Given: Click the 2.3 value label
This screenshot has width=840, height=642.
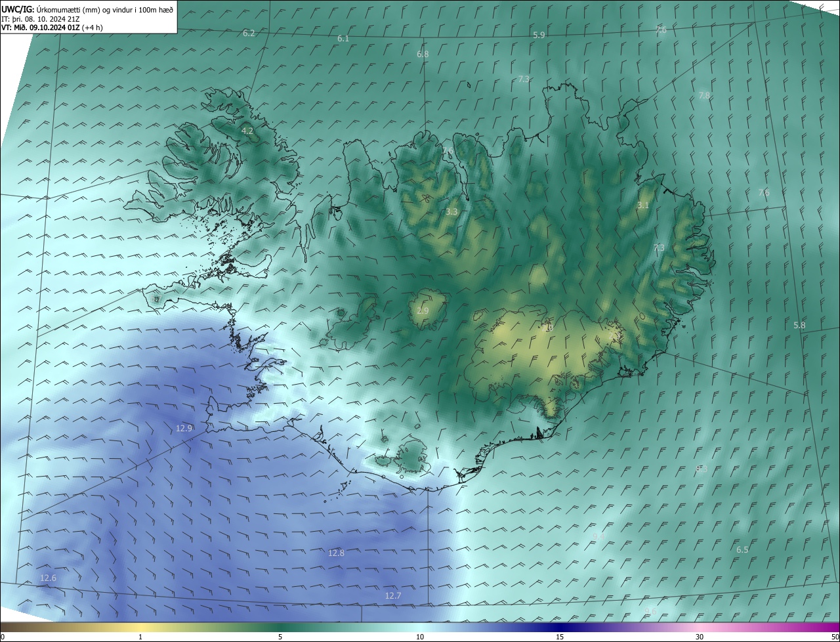Looking at the screenshot, I should click(614, 335).
